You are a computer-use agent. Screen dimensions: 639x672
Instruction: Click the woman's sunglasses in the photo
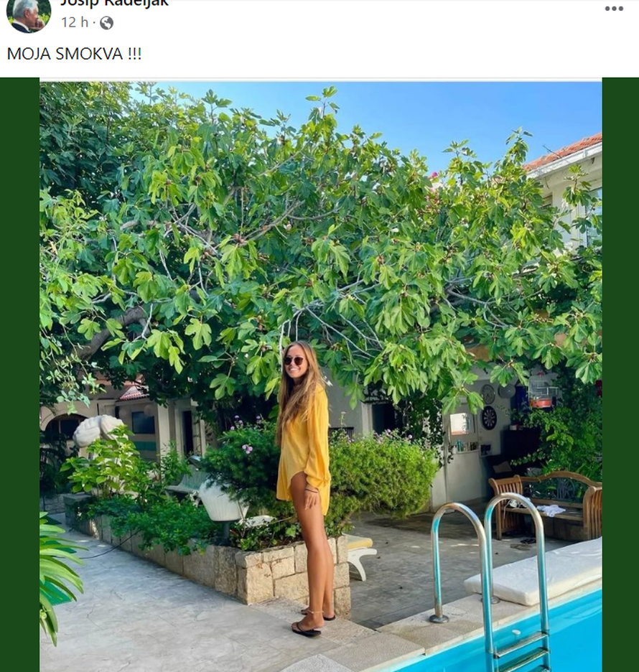pyautogui.click(x=294, y=360)
